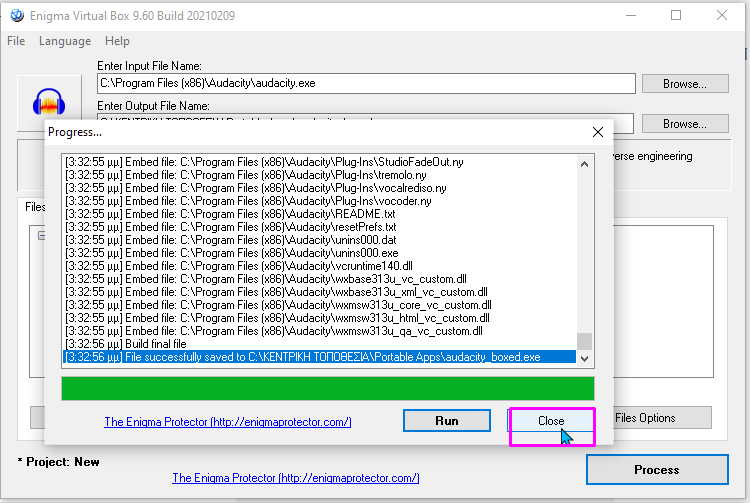750x503 pixels.
Task: Click Run in the Progress dialog
Action: pos(447,421)
